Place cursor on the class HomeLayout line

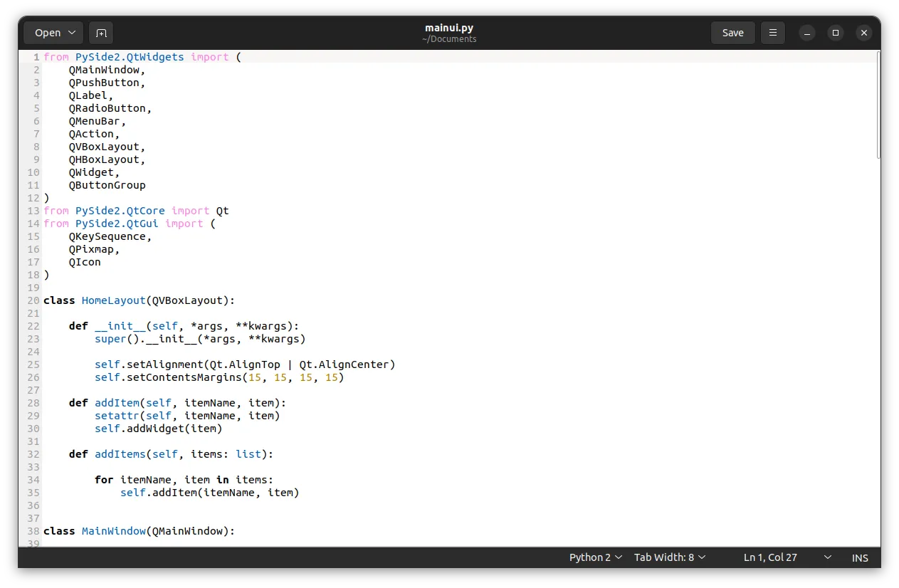(x=139, y=300)
